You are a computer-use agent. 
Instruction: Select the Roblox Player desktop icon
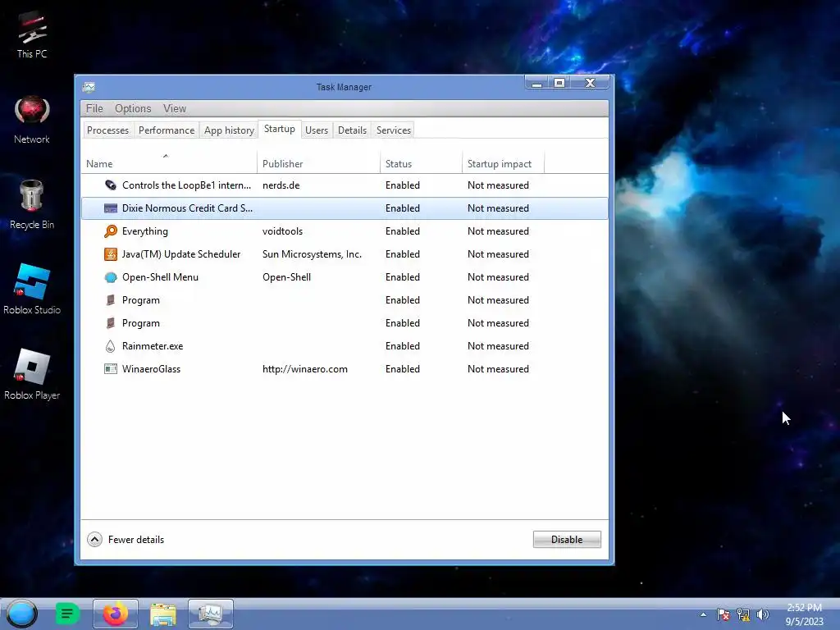tap(32, 374)
